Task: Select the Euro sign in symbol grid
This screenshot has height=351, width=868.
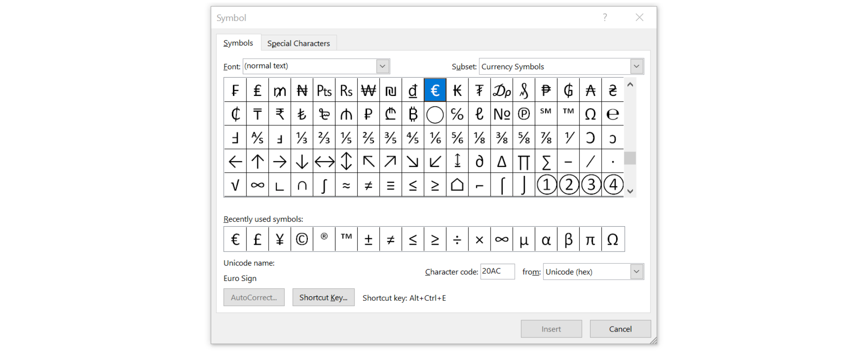Action: click(x=435, y=90)
